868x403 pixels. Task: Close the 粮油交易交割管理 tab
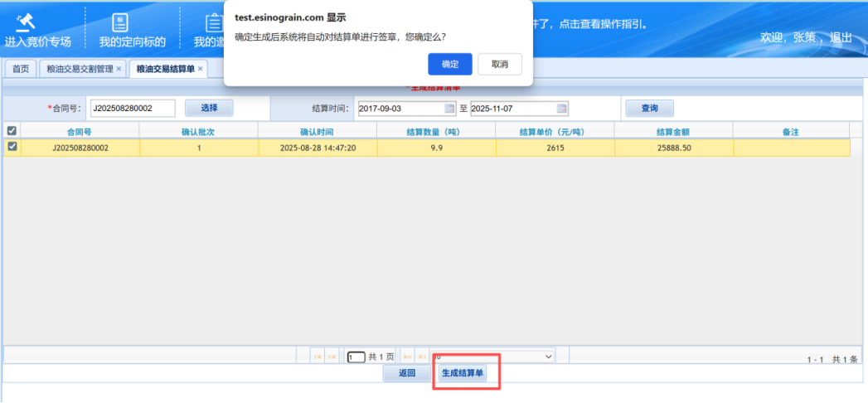pos(119,69)
